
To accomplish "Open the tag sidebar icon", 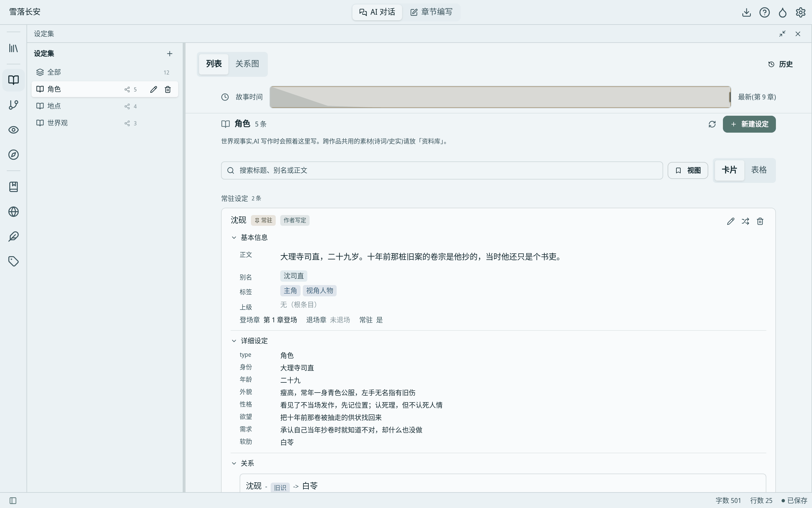I will coord(14,261).
